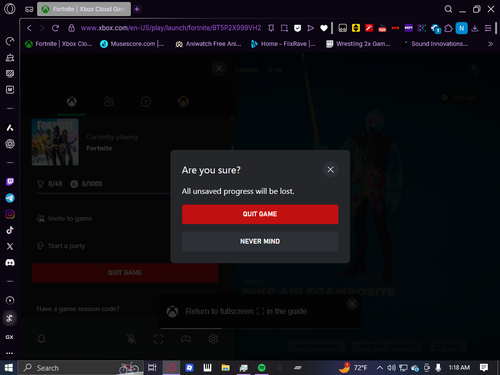The image size is (500, 375).
Task: Close the Xbox guide panel
Action: point(219,69)
